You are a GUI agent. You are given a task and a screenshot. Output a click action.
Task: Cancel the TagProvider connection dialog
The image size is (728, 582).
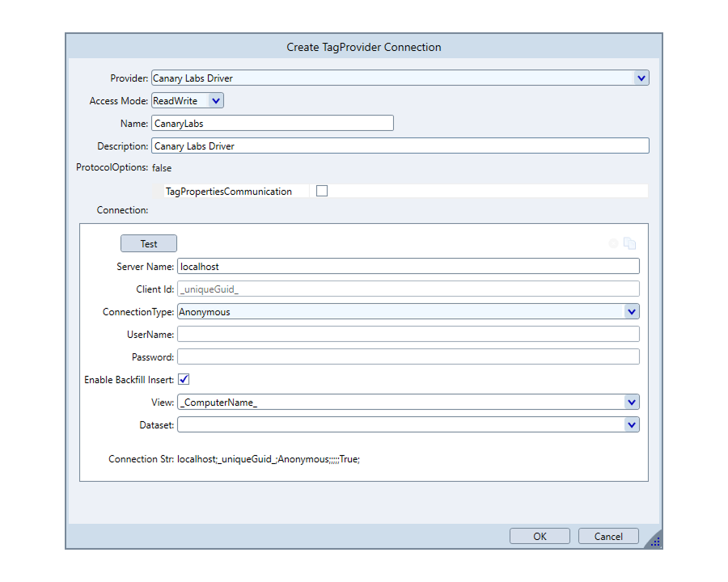coord(608,536)
